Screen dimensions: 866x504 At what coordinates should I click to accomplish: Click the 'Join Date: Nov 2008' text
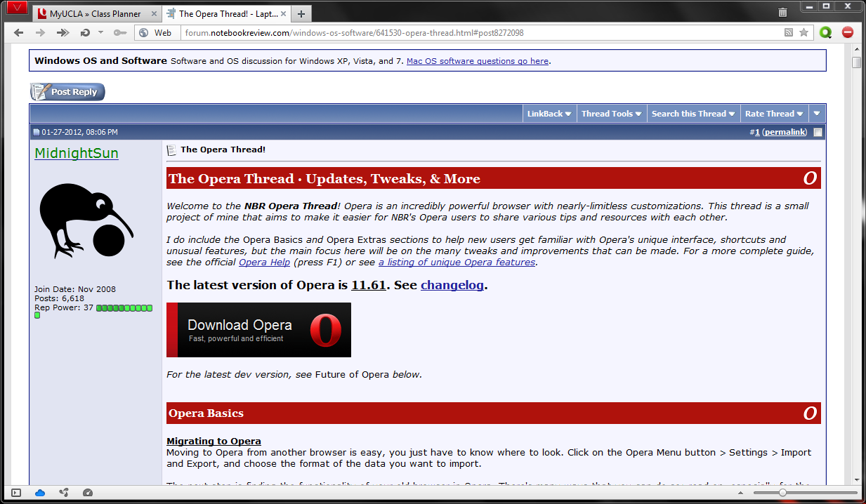[x=75, y=289]
